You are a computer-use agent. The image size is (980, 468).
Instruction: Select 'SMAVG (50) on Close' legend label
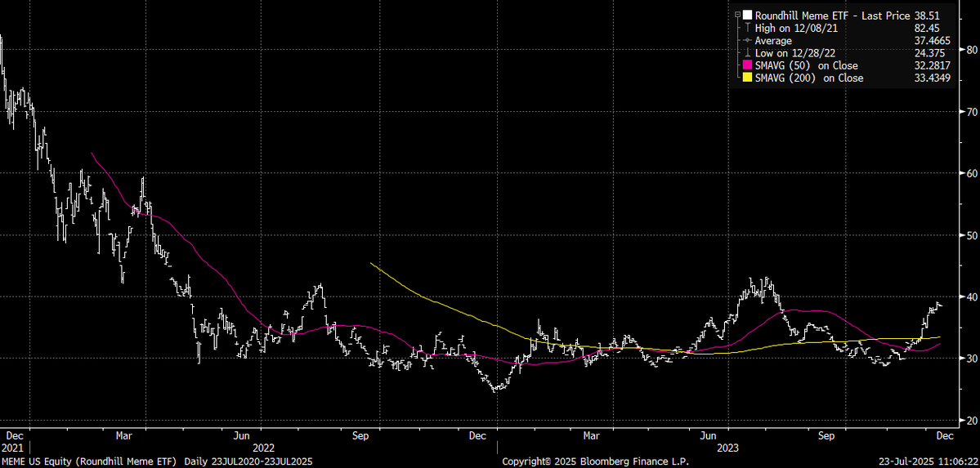[806, 65]
